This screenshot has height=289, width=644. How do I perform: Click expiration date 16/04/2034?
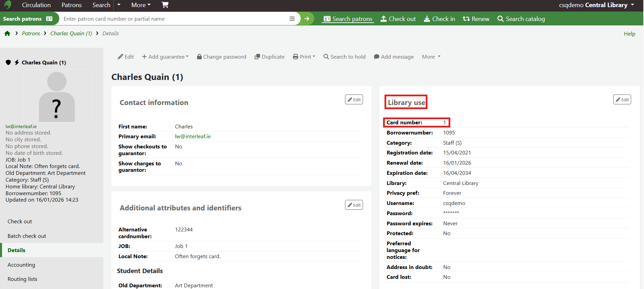click(x=457, y=173)
